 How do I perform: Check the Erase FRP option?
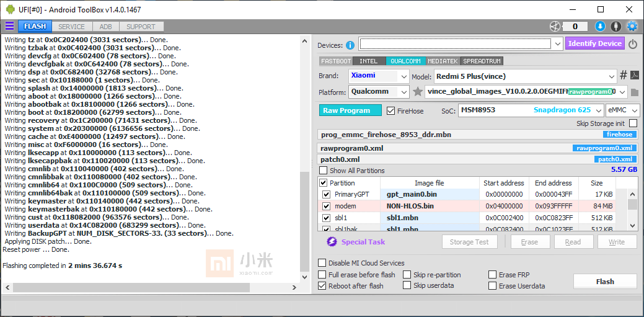(x=492, y=274)
